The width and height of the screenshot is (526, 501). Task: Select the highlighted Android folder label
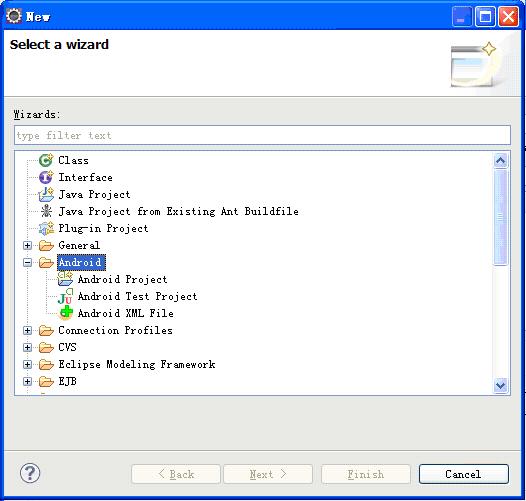click(x=82, y=262)
